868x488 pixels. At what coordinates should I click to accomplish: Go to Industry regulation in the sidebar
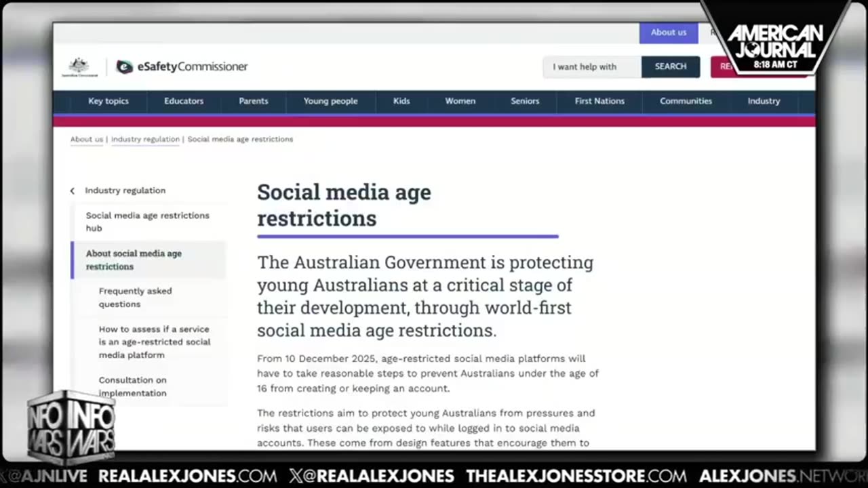click(125, 190)
